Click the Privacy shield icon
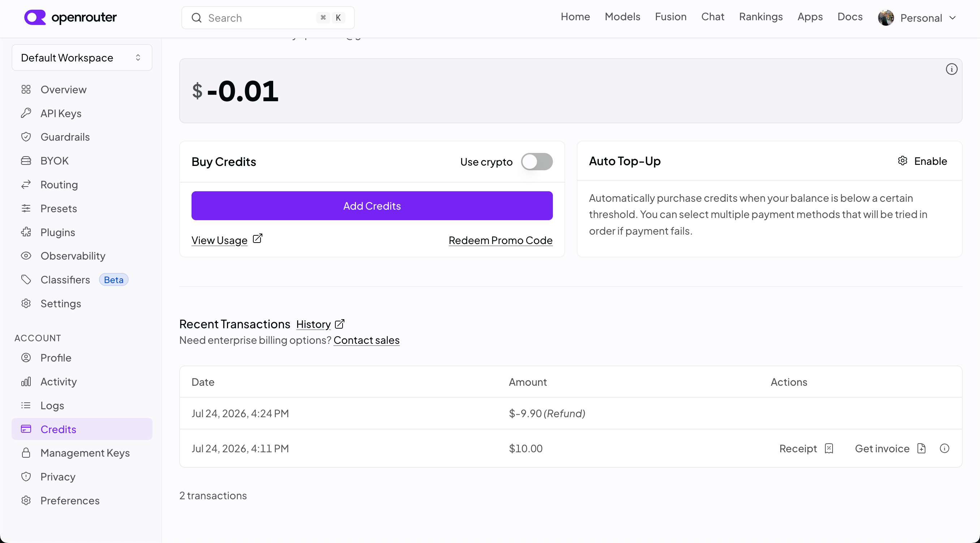980x543 pixels. coord(26,476)
